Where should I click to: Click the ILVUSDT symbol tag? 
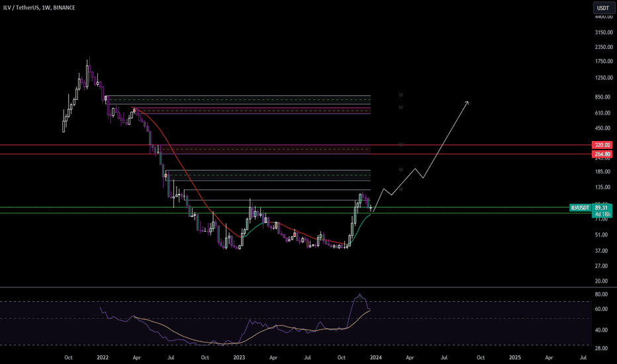(580, 208)
